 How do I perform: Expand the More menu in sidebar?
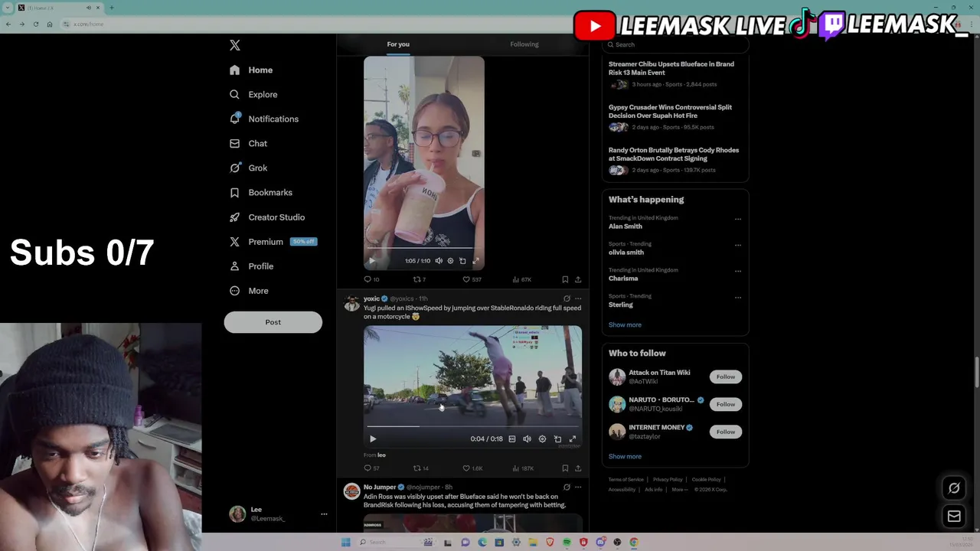pyautogui.click(x=250, y=290)
